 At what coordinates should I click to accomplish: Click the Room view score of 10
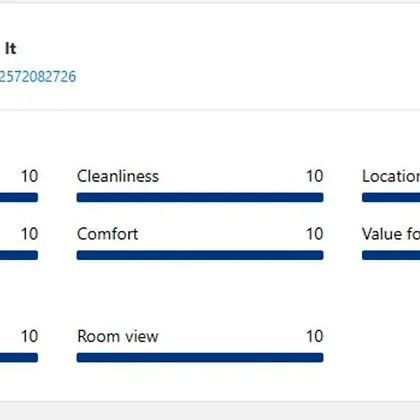315,336
